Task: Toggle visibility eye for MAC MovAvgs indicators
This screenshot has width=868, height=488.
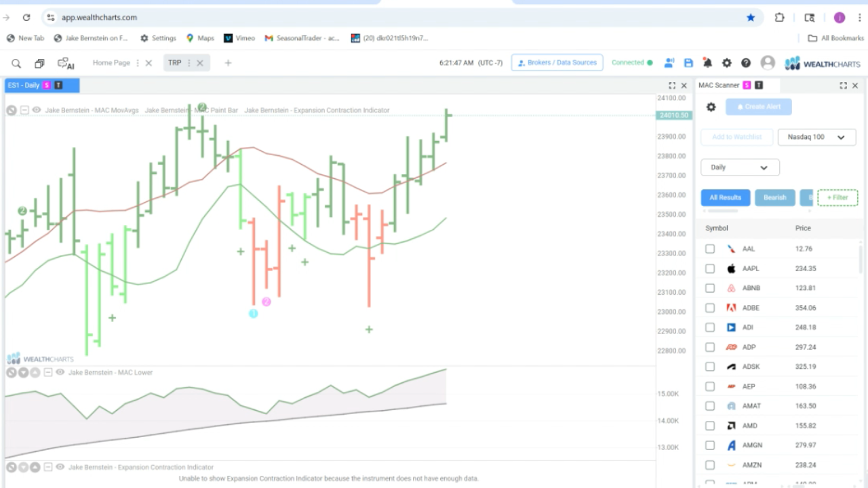Action: [37, 110]
